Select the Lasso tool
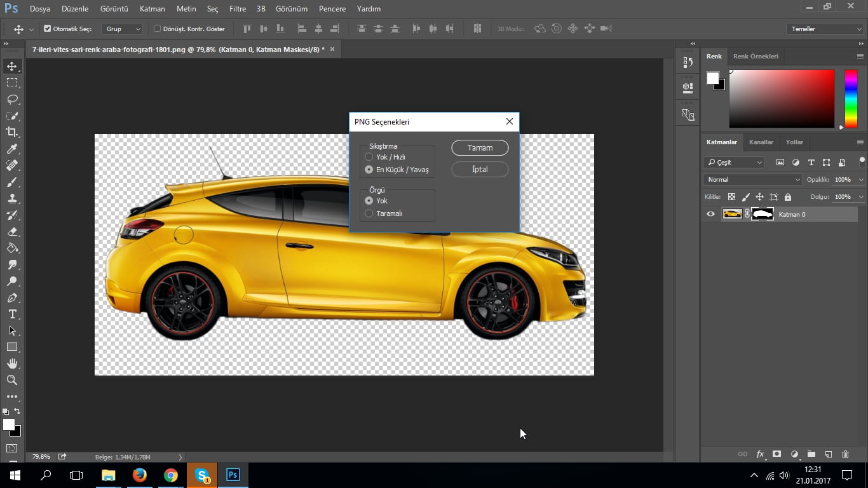Image resolution: width=868 pixels, height=488 pixels. pos(13,98)
